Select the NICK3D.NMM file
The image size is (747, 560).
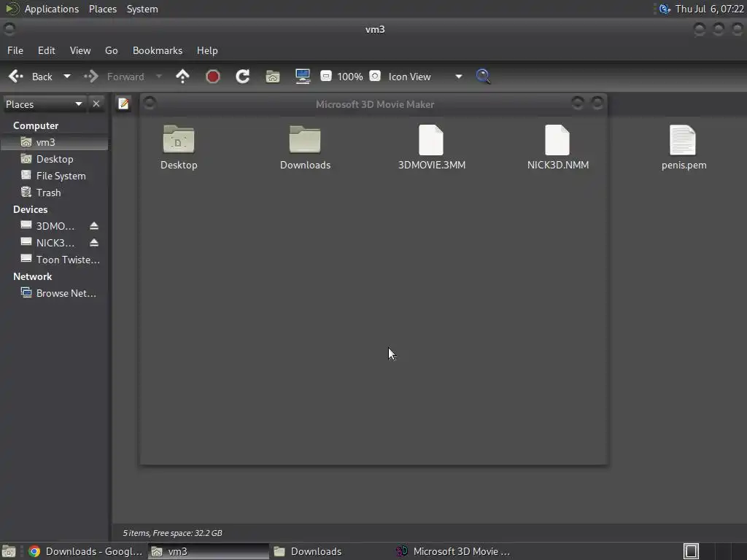coord(557,139)
